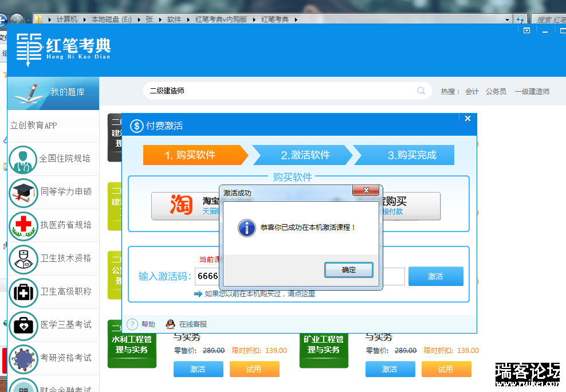Viewport: 566px width, 392px height.
Task: Click 激活 button under 水利工程 course
Action: click(198, 369)
